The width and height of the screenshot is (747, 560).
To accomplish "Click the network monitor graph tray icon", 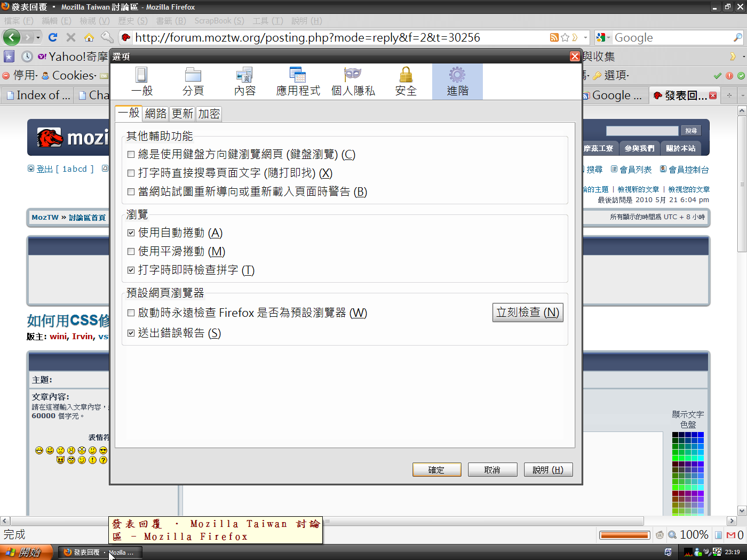I will click(x=688, y=553).
